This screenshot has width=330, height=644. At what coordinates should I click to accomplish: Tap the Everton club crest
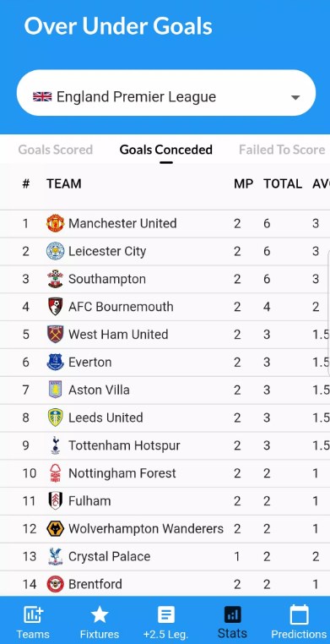click(x=55, y=363)
